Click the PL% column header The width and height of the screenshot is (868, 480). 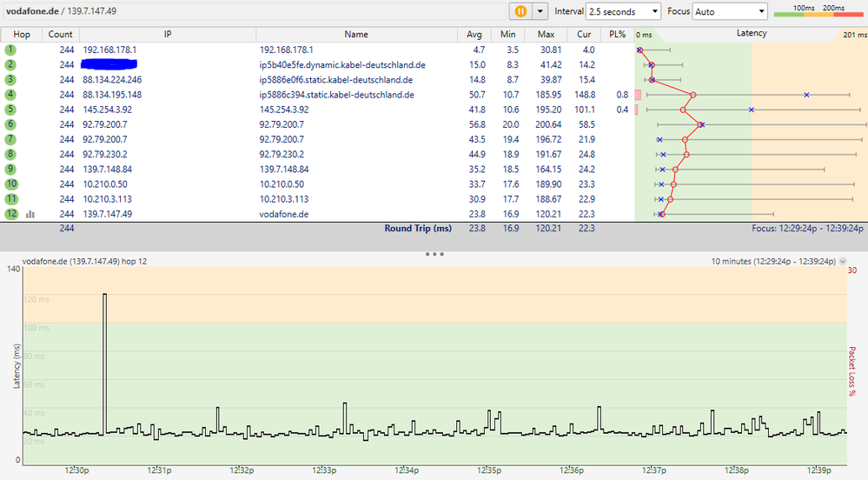coord(617,35)
